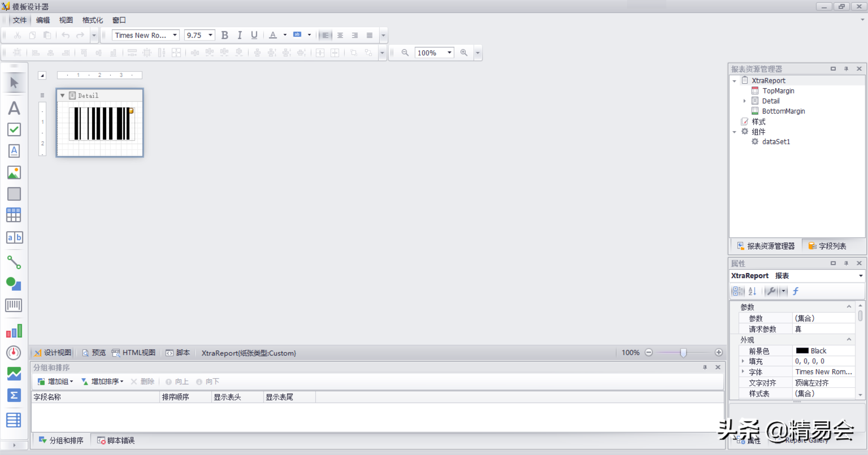The image size is (868, 455).
Task: Choose the Chart tool
Action: tap(14, 331)
